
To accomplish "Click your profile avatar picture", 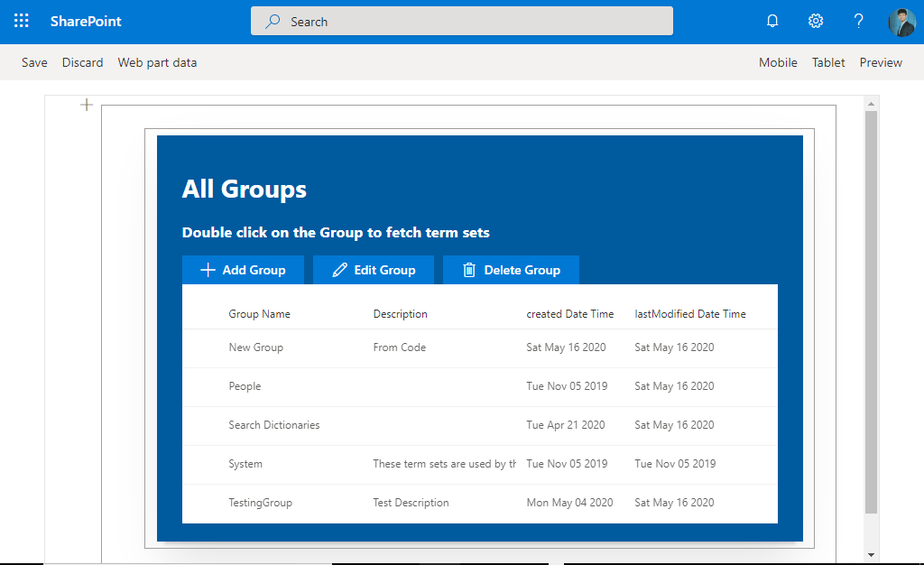I will click(x=901, y=21).
